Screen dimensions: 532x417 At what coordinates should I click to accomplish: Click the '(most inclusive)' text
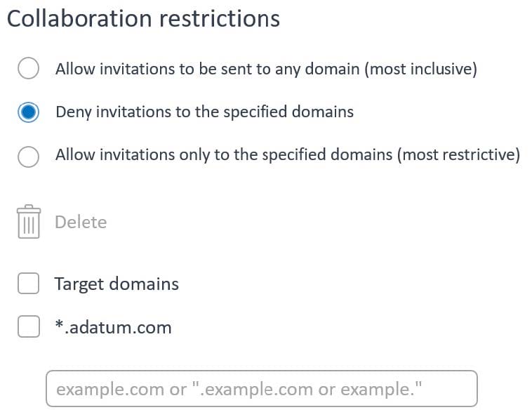(420, 69)
